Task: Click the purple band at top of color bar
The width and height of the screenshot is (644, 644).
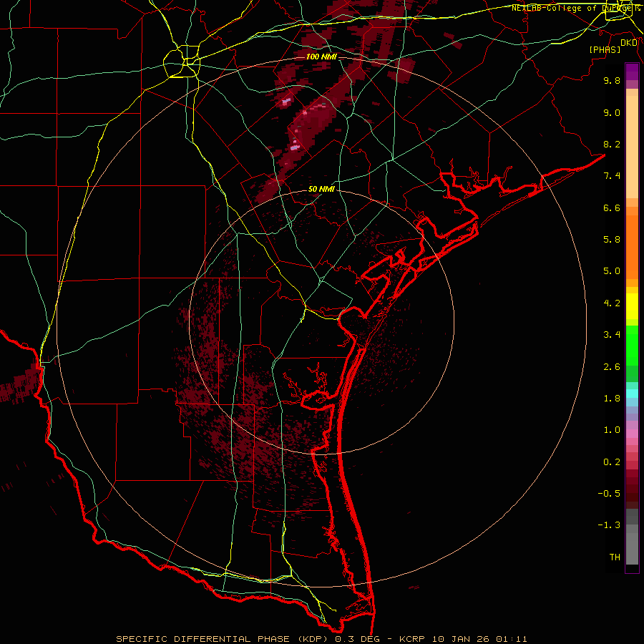Action: 632,72
